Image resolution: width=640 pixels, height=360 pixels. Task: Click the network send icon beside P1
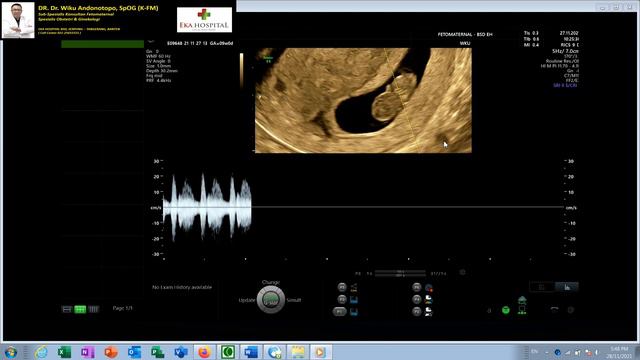[x=354, y=287]
